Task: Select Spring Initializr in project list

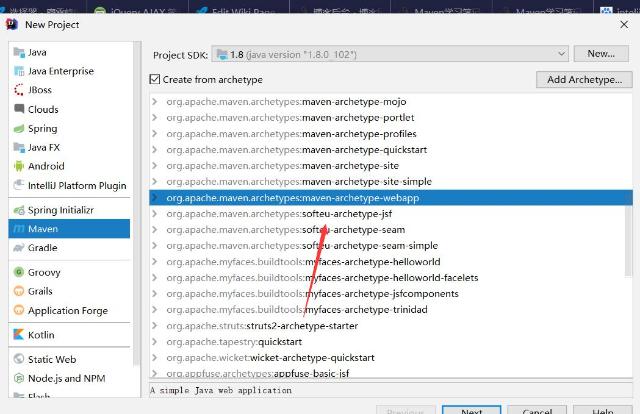Action: pos(60,210)
